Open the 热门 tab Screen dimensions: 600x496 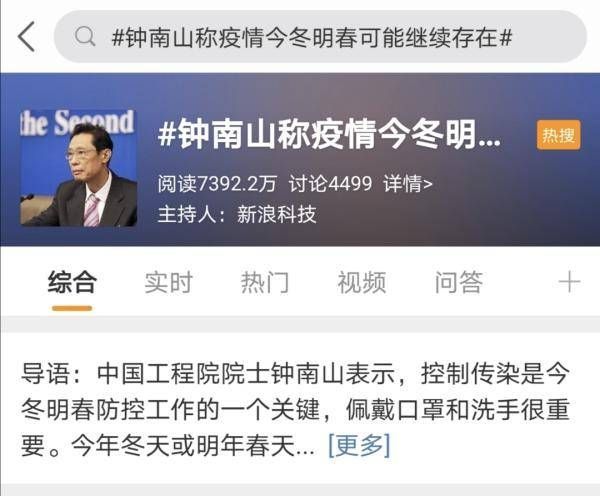(265, 282)
